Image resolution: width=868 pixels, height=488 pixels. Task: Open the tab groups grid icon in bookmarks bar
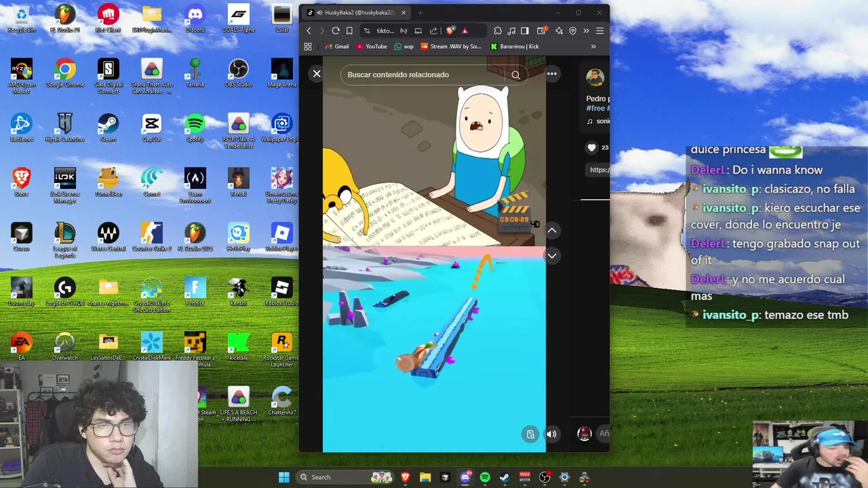(x=308, y=47)
